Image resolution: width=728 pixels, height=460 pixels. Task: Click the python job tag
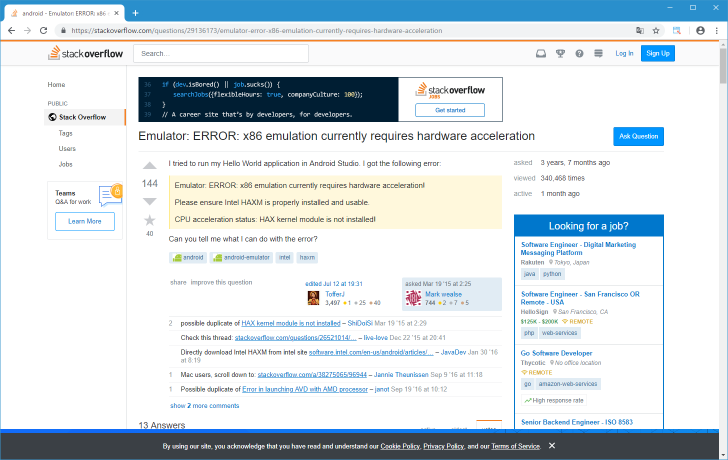pos(552,274)
